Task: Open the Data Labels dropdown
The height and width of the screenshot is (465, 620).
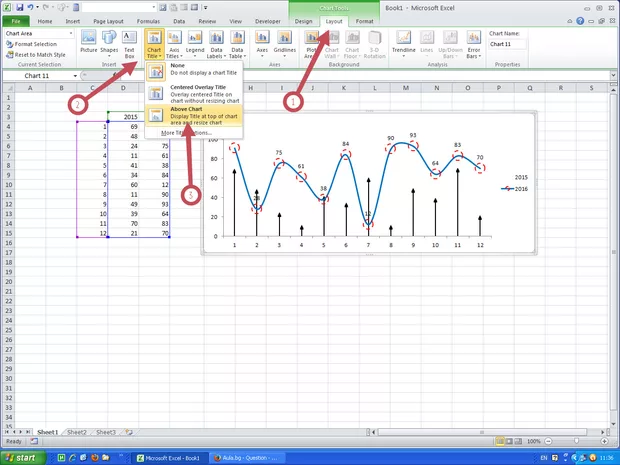Action: [x=216, y=44]
